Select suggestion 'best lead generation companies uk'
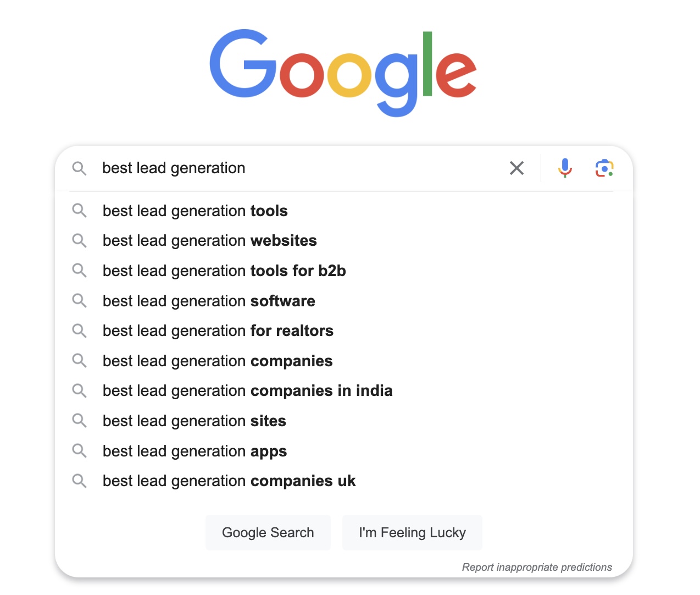Screen dimensions: 700x595 [229, 481]
